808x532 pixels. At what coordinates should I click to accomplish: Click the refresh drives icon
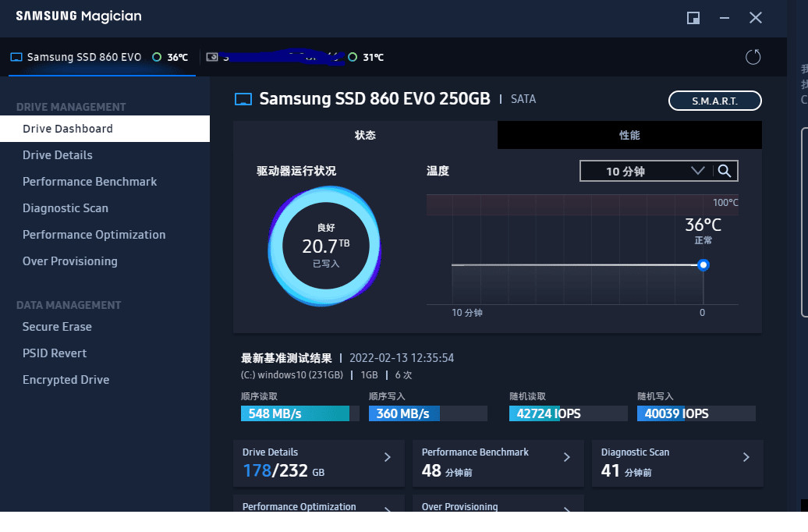click(x=753, y=57)
